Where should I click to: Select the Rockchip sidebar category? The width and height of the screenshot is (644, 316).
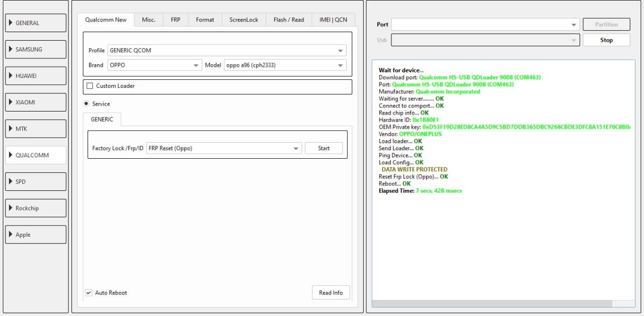coord(35,208)
